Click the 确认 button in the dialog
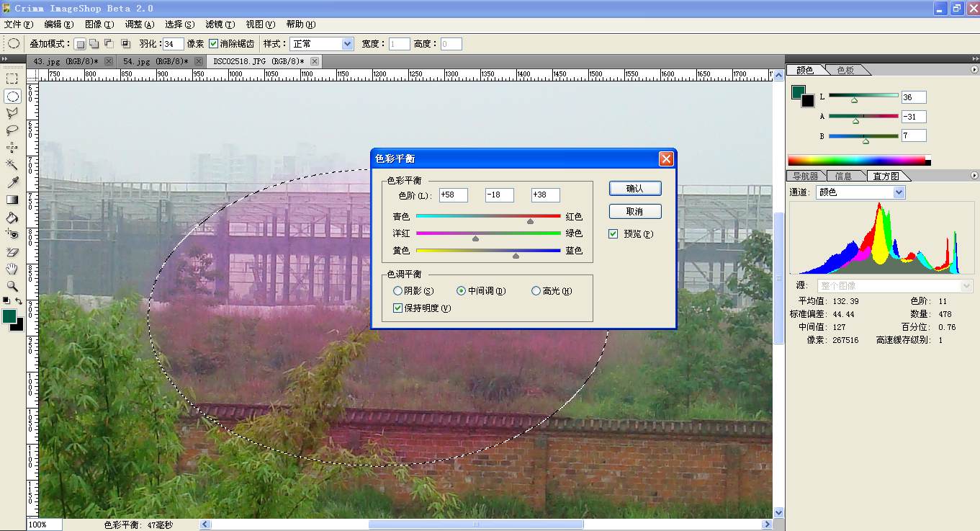The image size is (980, 531). 634,189
